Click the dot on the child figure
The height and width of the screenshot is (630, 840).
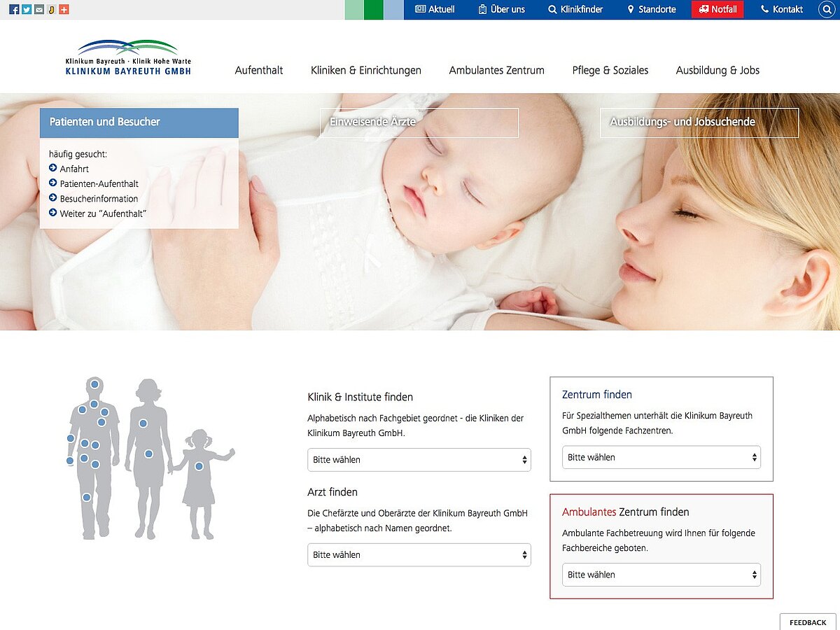coord(199,466)
